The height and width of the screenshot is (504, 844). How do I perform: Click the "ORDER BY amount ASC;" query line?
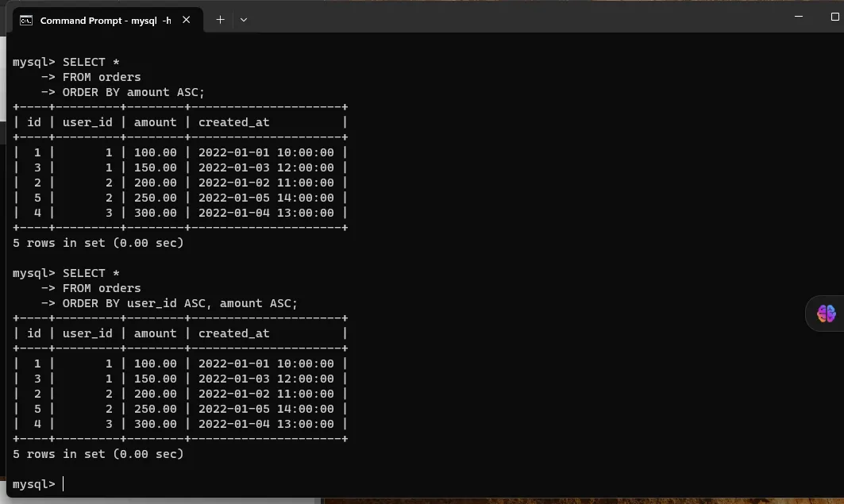tap(133, 92)
